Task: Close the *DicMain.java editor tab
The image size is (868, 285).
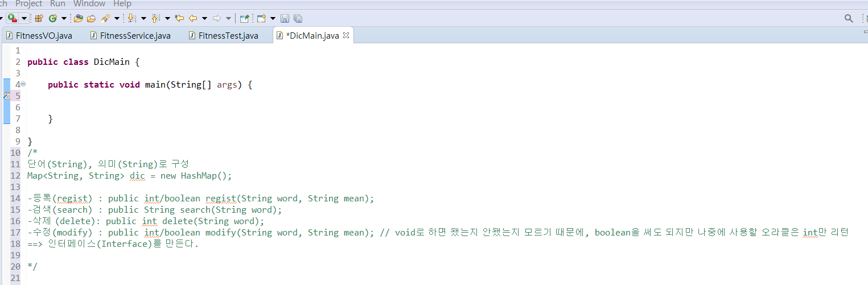Action: click(346, 35)
